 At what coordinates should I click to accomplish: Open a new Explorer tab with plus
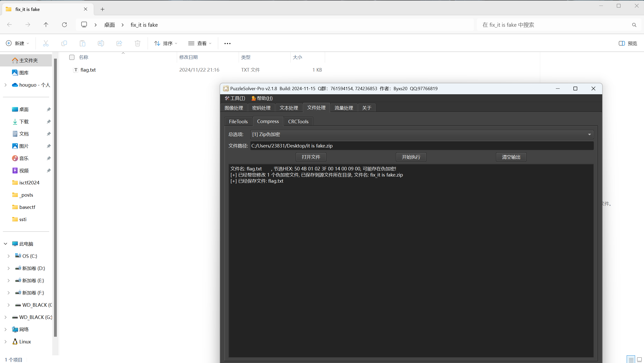(102, 9)
